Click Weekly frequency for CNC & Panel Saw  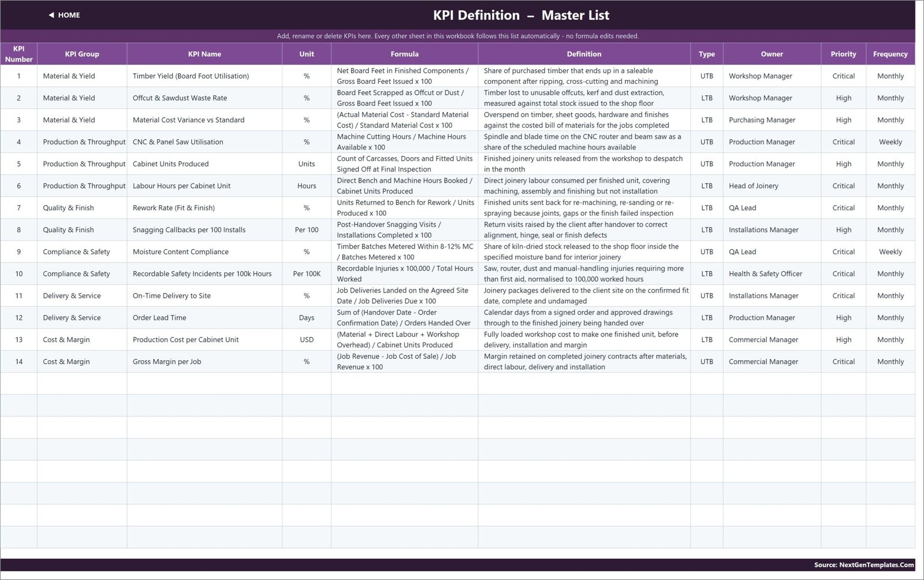pyautogui.click(x=890, y=142)
